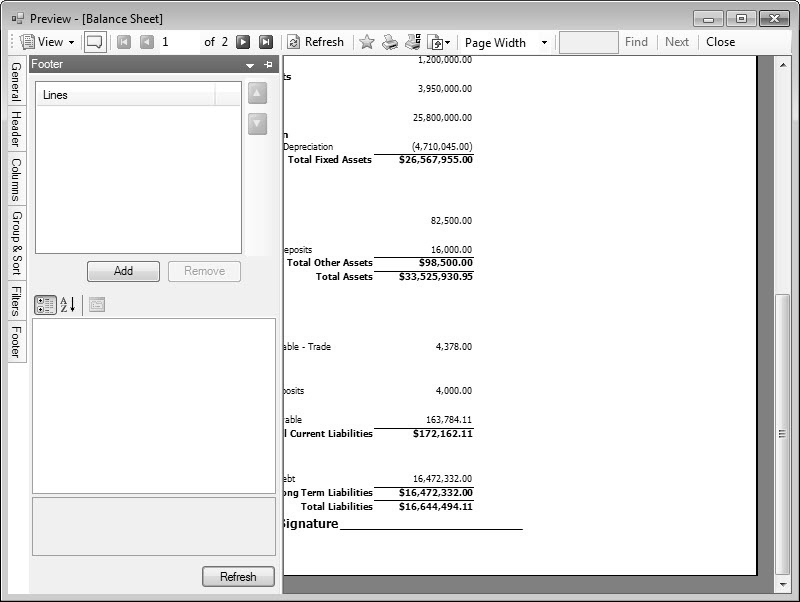Open the Footer panel options dropdown arrow
800x602 pixels.
click(250, 65)
